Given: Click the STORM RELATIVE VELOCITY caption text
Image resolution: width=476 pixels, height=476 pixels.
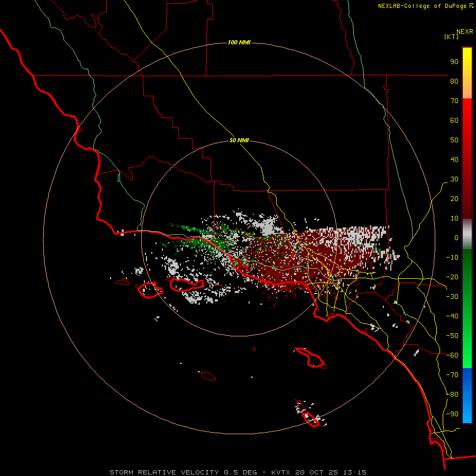Looking at the screenshot, I should (164, 472).
